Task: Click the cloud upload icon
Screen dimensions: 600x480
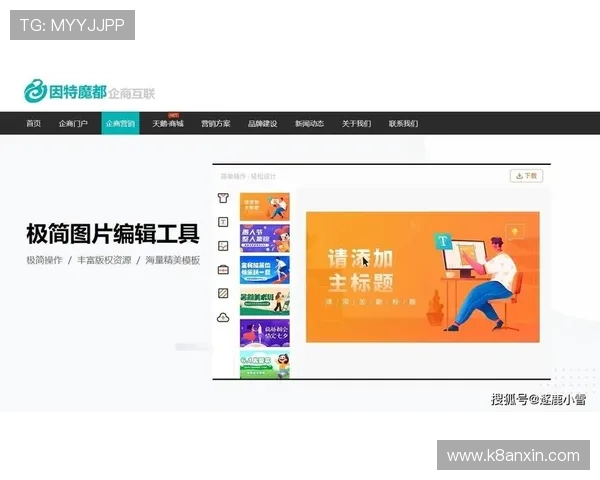Action: pos(223,317)
